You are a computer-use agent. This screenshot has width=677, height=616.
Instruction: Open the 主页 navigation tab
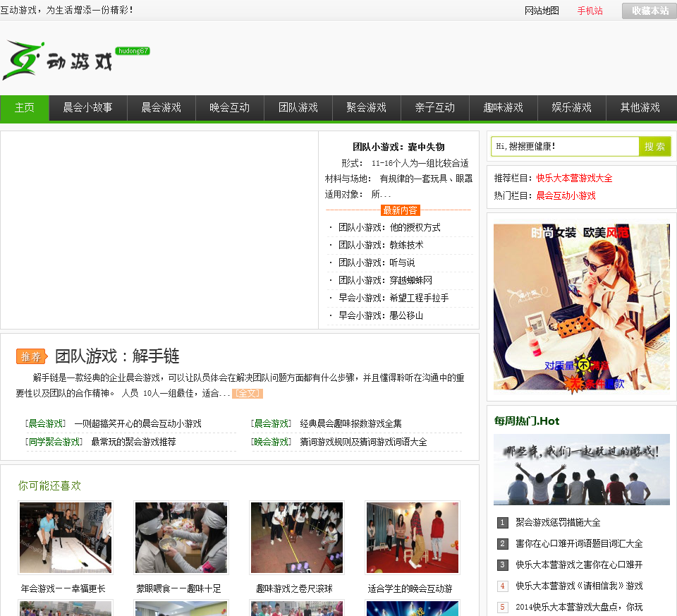(x=25, y=107)
